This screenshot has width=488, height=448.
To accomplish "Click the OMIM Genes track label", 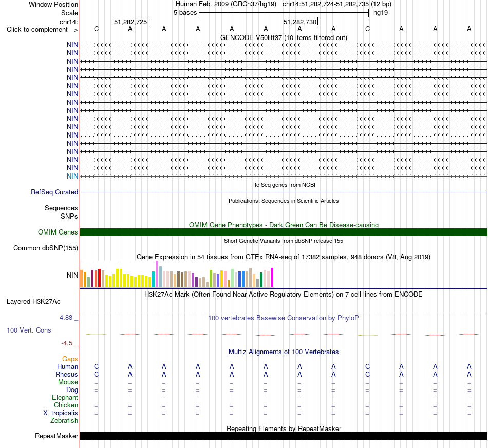I will pyautogui.click(x=58, y=232).
